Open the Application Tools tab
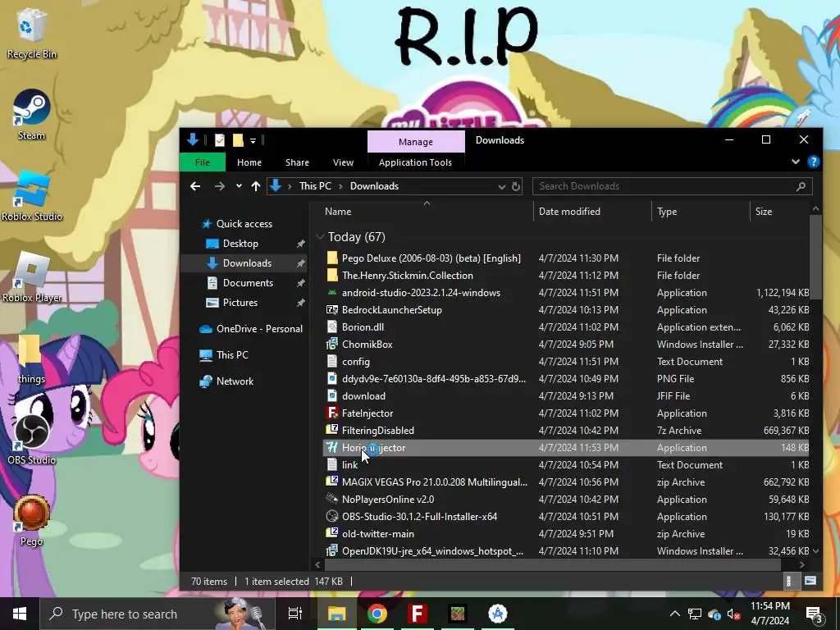The image size is (840, 630). pyautogui.click(x=415, y=162)
